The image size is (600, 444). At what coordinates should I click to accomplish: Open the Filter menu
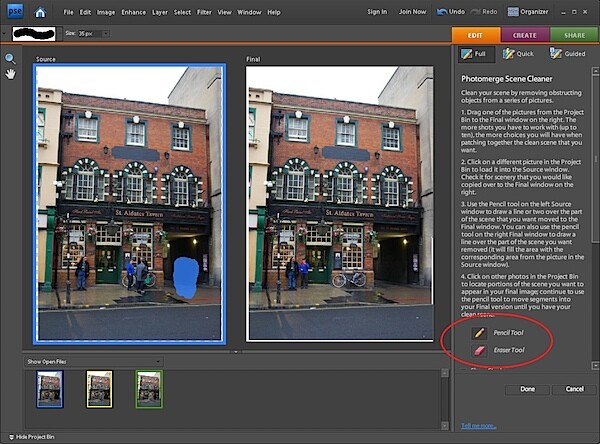pos(204,12)
